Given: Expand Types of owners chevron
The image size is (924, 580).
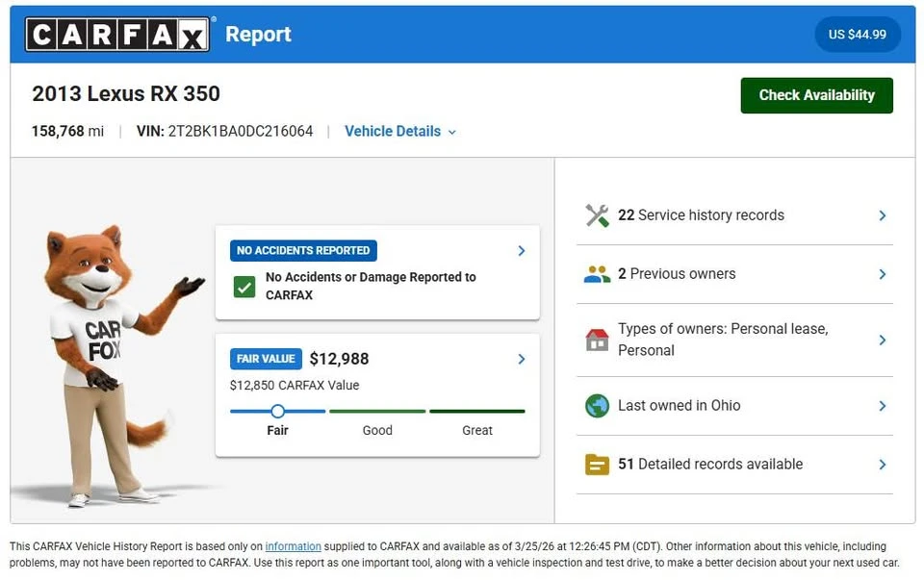Looking at the screenshot, I should [883, 340].
